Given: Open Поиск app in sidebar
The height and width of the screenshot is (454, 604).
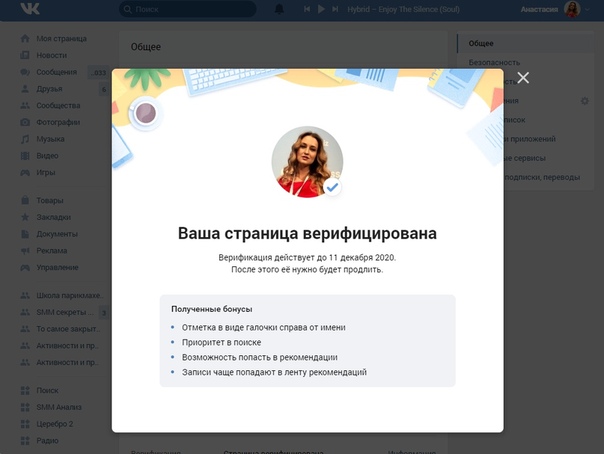Looking at the screenshot, I should [x=47, y=390].
